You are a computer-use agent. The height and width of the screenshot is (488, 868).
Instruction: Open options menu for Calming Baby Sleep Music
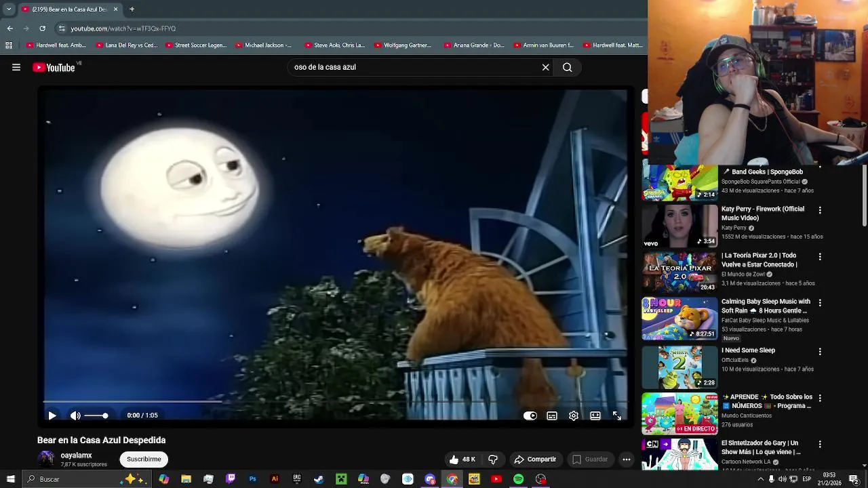point(820,303)
